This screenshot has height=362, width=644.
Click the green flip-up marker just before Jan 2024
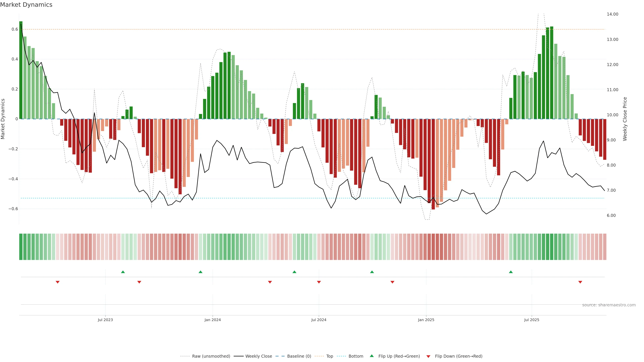[201, 272]
